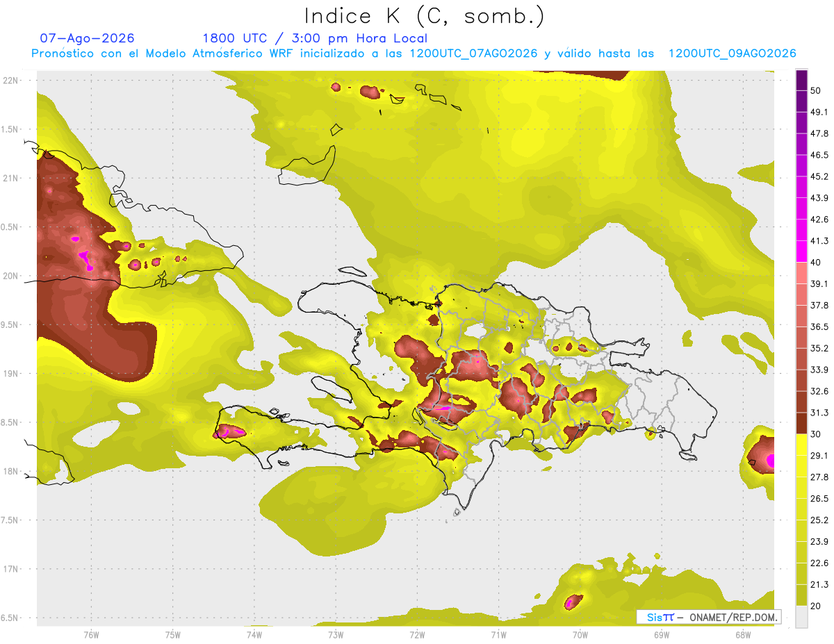The image size is (834, 644).
Task: Click the '68W' longitude label
Action: [x=743, y=635]
